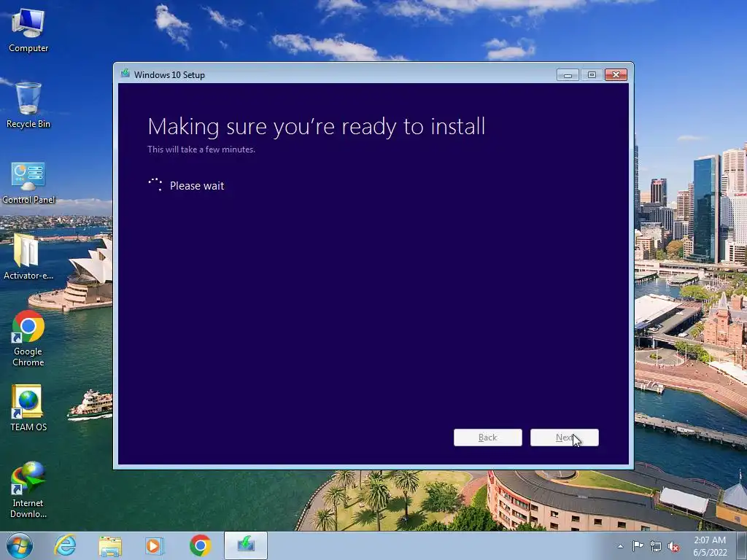Open the Computer desktop icon
Screen dimensions: 747x560
pyautogui.click(x=28, y=31)
